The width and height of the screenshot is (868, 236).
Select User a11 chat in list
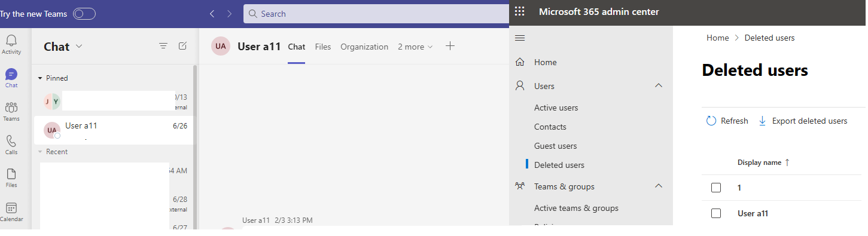tap(114, 130)
